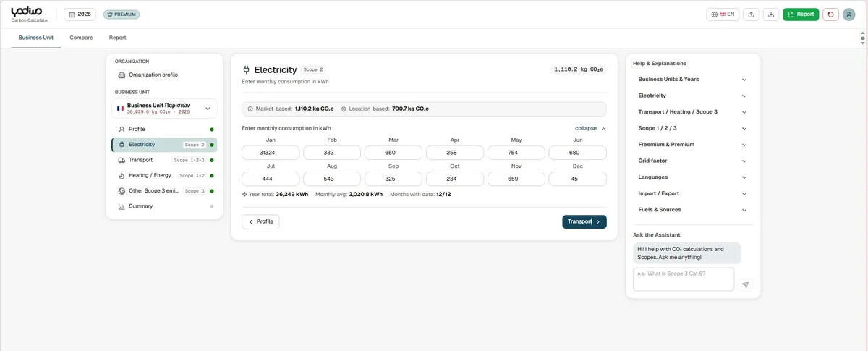This screenshot has height=351, width=868.
Task: Open the user account avatar
Action: pos(849,14)
